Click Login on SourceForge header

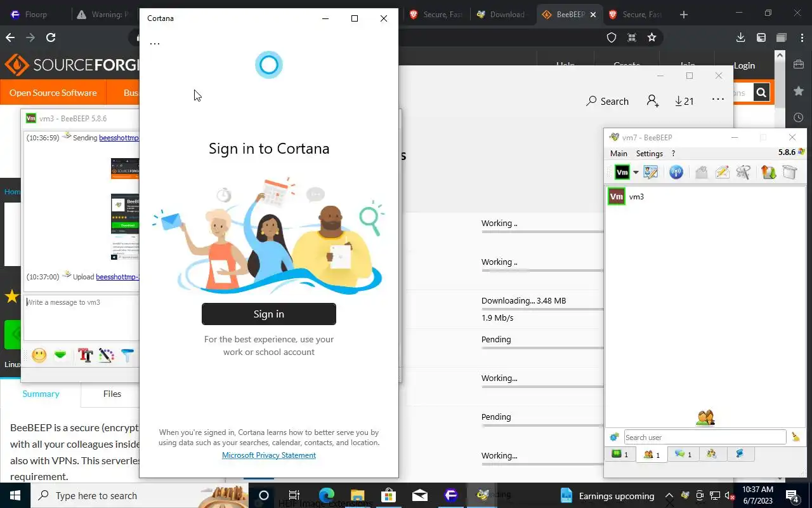point(744,65)
